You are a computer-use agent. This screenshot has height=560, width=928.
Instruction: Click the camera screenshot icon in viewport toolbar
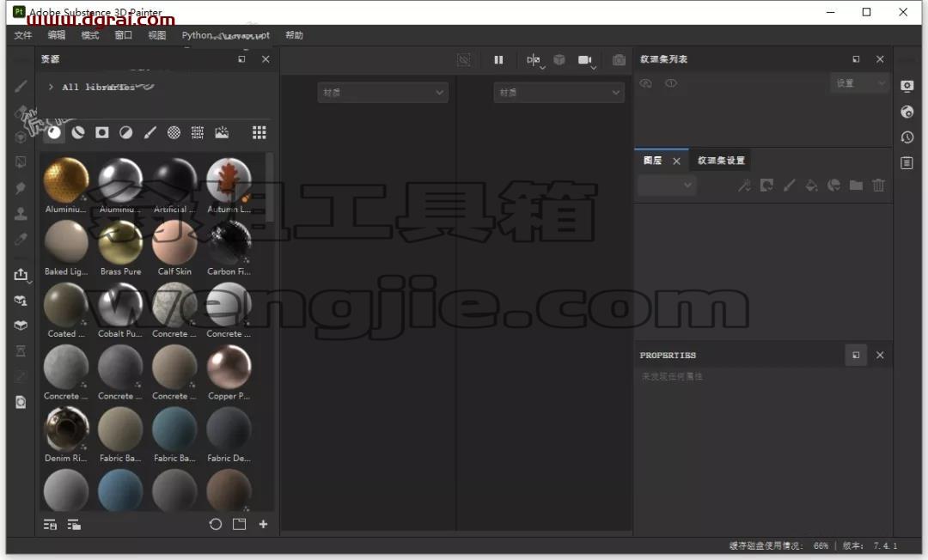(x=619, y=60)
